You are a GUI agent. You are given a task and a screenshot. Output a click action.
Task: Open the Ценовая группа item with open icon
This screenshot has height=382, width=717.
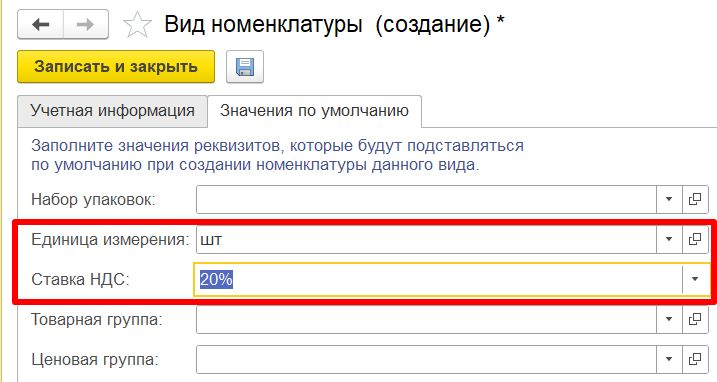[695, 359]
